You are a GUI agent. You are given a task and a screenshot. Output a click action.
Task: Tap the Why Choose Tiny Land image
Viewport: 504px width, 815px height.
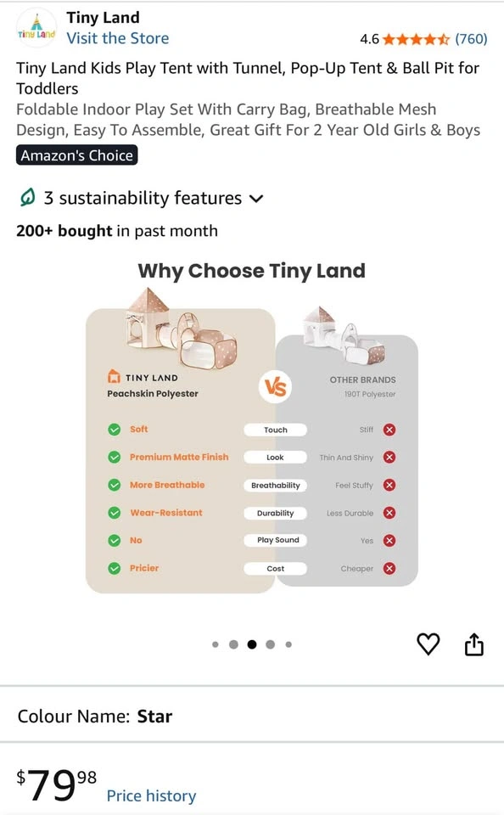click(x=252, y=426)
